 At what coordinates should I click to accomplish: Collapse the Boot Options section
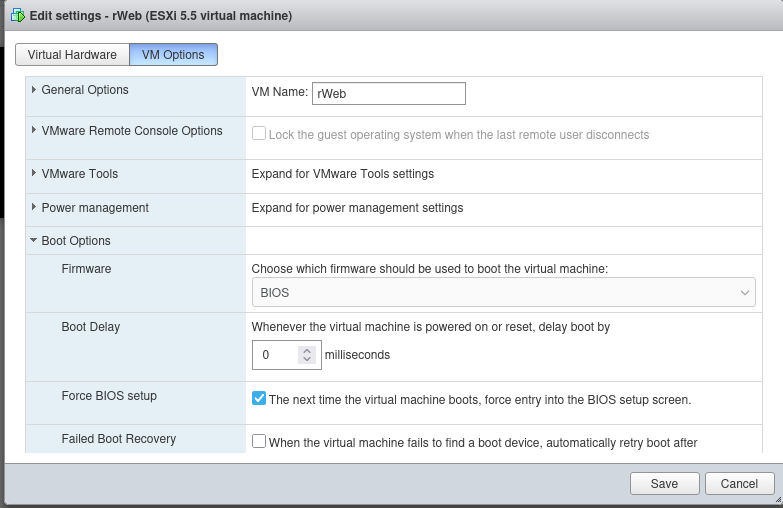point(33,240)
